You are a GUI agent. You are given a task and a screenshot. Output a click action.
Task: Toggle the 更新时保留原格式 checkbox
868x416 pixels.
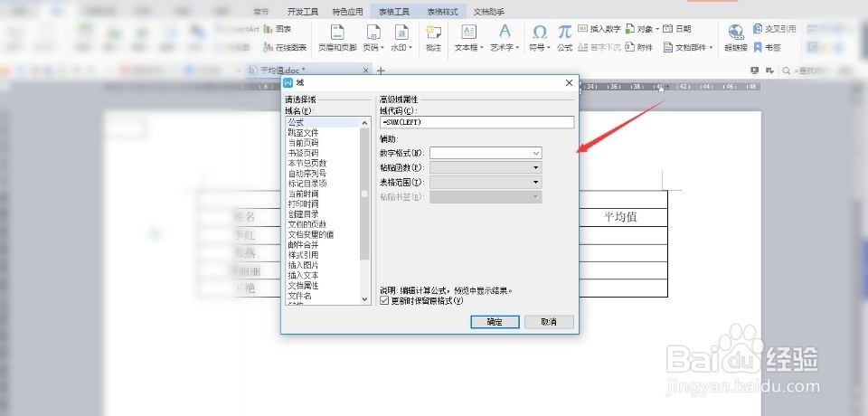(x=383, y=301)
